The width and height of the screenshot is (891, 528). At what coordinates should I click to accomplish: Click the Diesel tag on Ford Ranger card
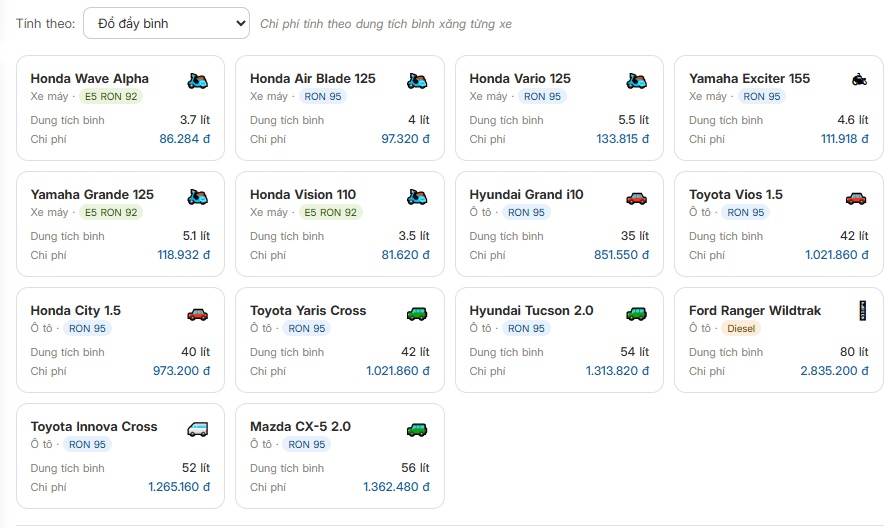click(x=741, y=328)
